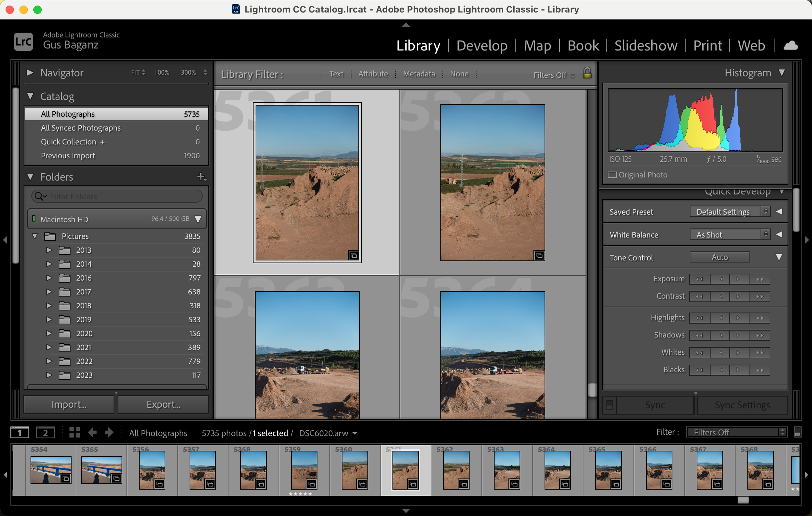This screenshot has height=516, width=812.
Task: Click the main window display icon
Action: point(20,433)
